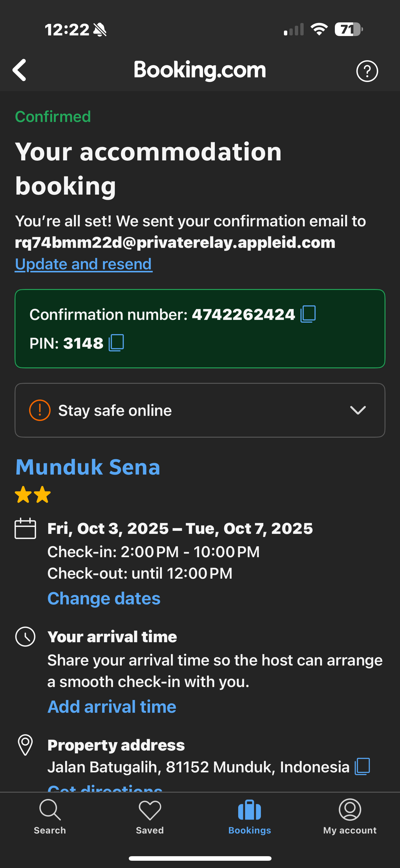
Task: Tap the back arrow icon
Action: (x=20, y=70)
